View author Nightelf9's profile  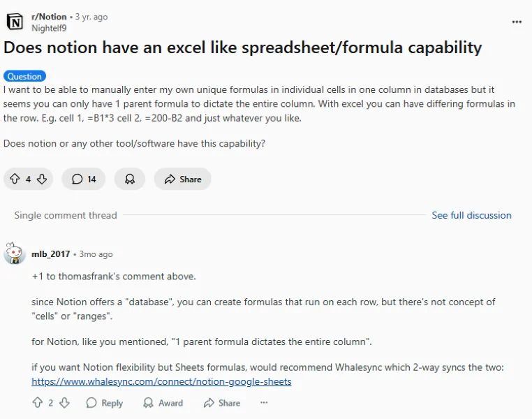point(49,28)
